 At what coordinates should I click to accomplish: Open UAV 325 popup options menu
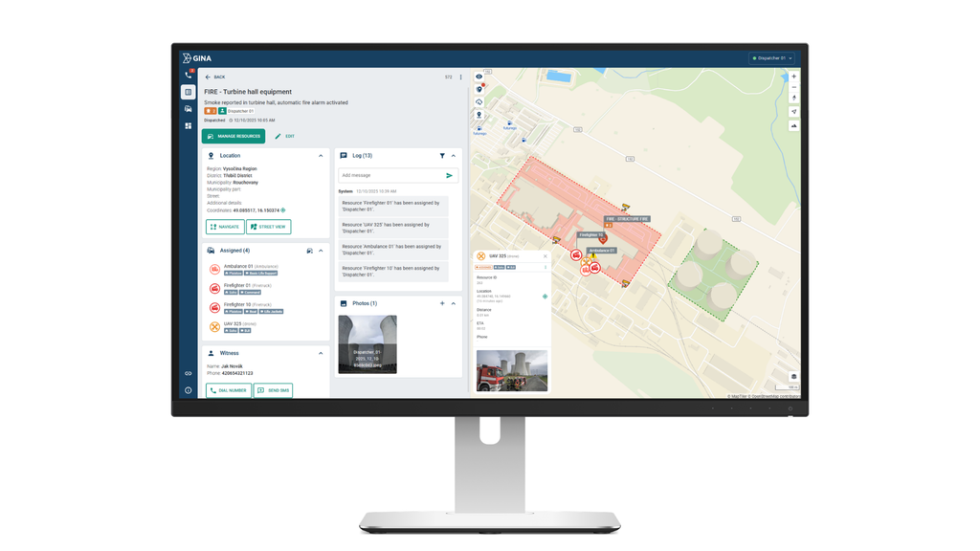545,268
